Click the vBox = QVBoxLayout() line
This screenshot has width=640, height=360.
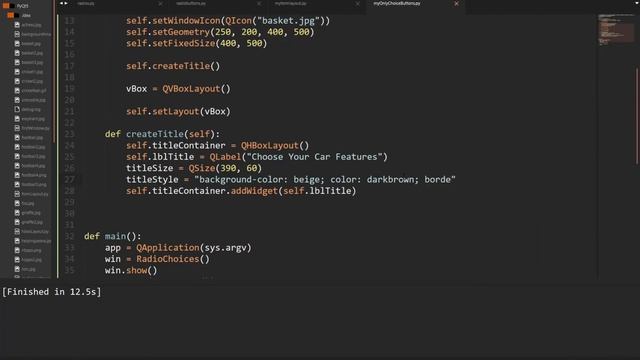tap(178, 89)
